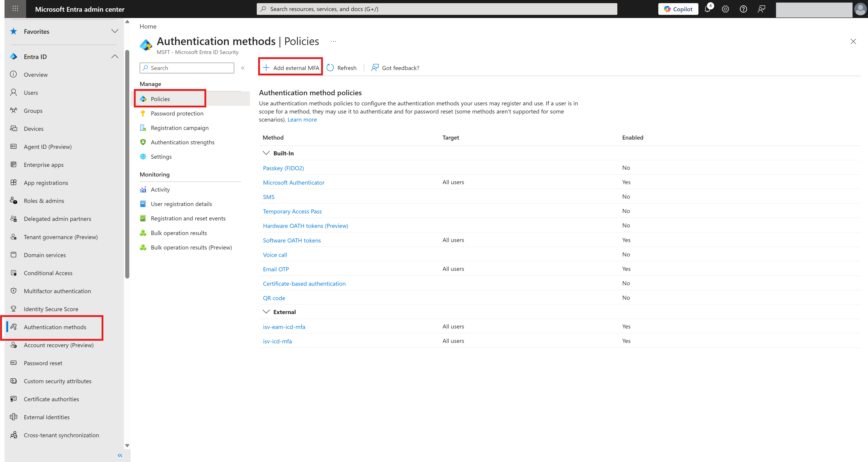The image size is (868, 462).
Task: Click the Favorites star icon
Action: pos(14,31)
